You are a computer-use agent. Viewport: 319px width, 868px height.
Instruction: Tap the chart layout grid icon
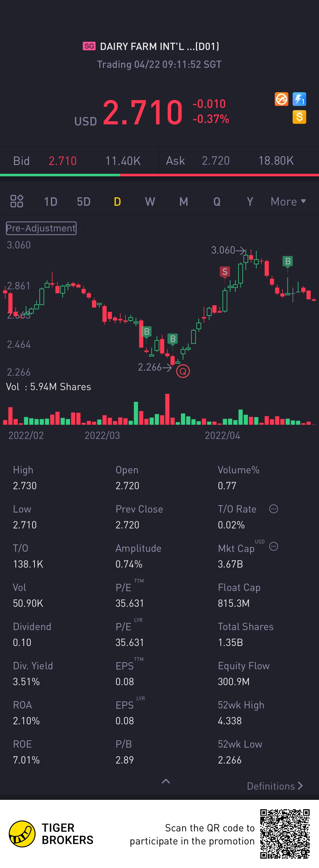(17, 201)
